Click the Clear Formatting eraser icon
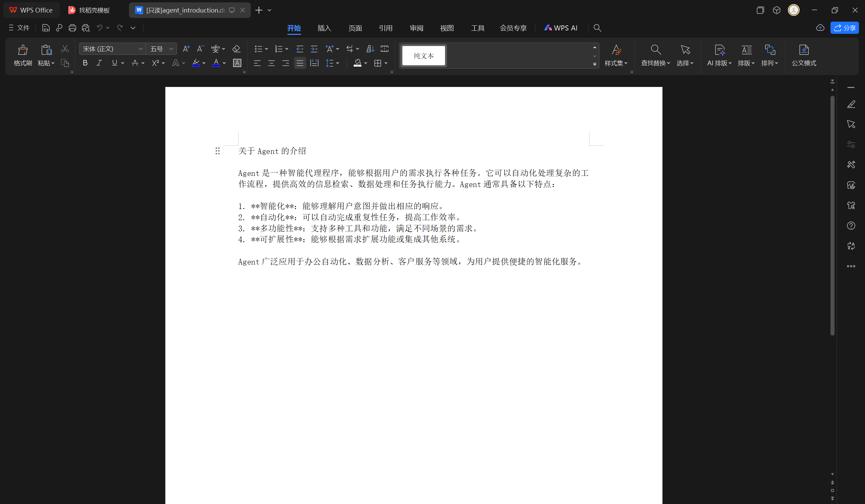 [x=236, y=49]
